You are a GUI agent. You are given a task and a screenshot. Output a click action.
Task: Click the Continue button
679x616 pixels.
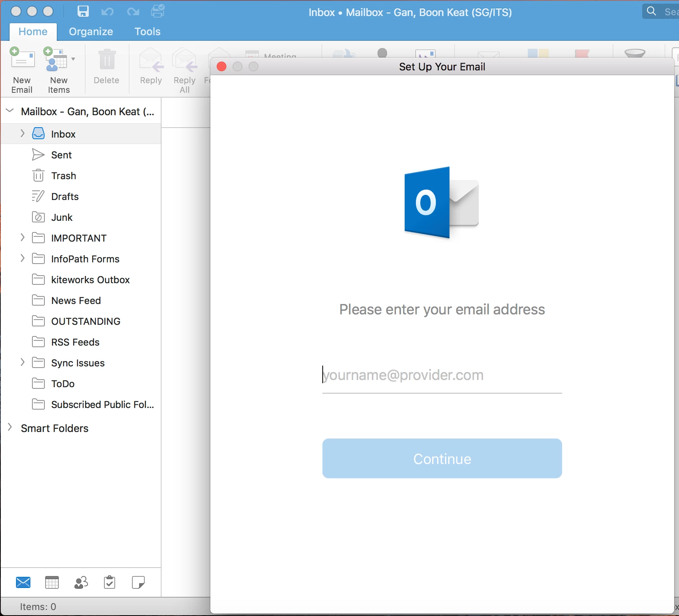tap(442, 458)
